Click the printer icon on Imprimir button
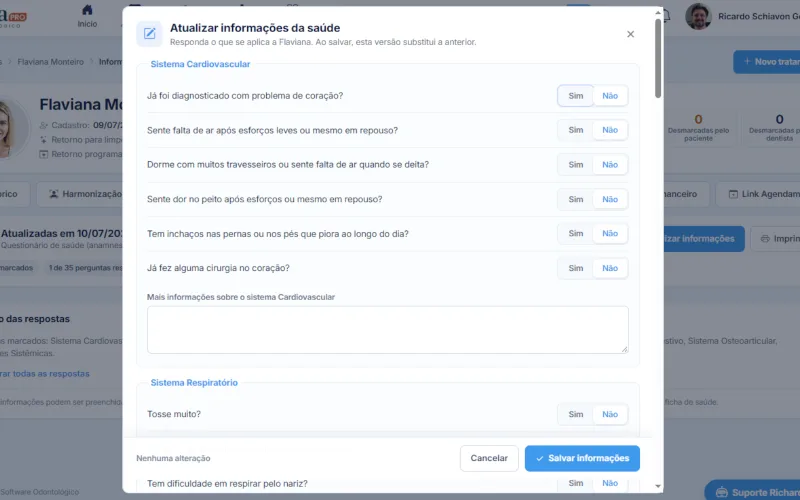 coord(765,239)
